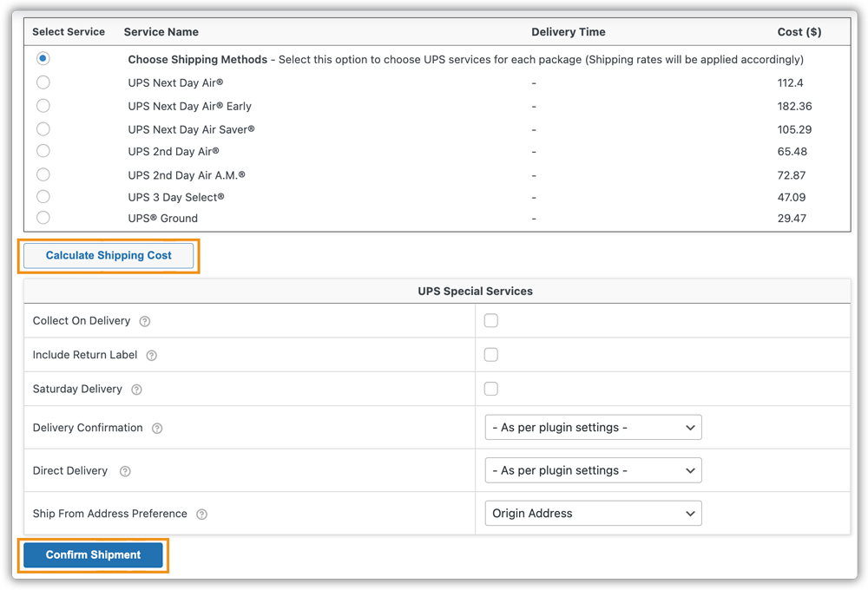Select the Choose Shipping Methods radio button
868x590 pixels.
click(43, 59)
